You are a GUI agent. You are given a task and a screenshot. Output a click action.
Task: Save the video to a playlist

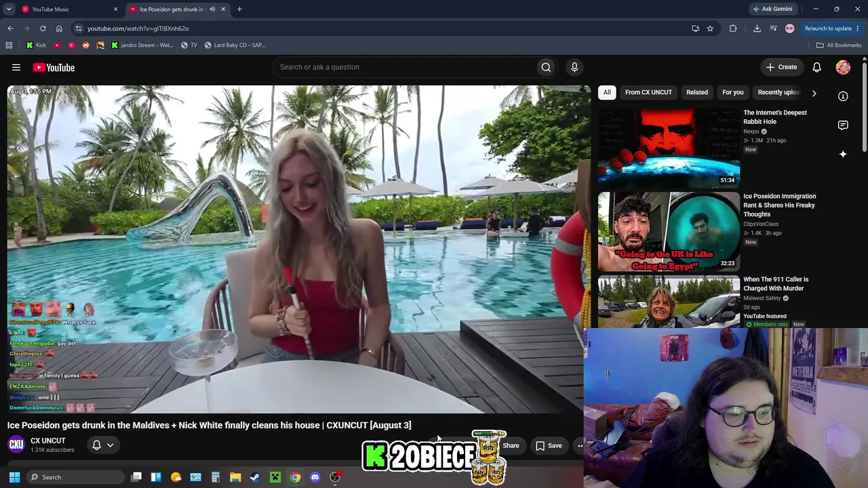coord(549,445)
